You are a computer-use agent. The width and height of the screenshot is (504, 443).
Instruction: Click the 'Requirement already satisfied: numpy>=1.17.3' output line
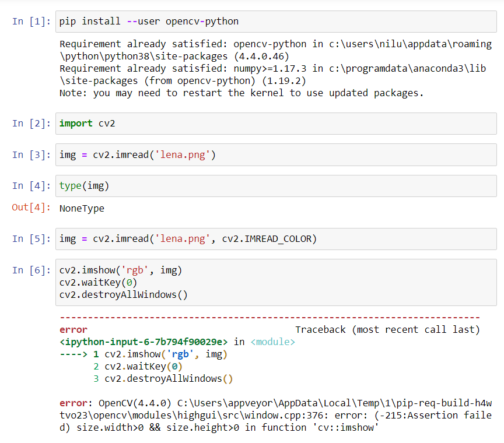pos(272,68)
